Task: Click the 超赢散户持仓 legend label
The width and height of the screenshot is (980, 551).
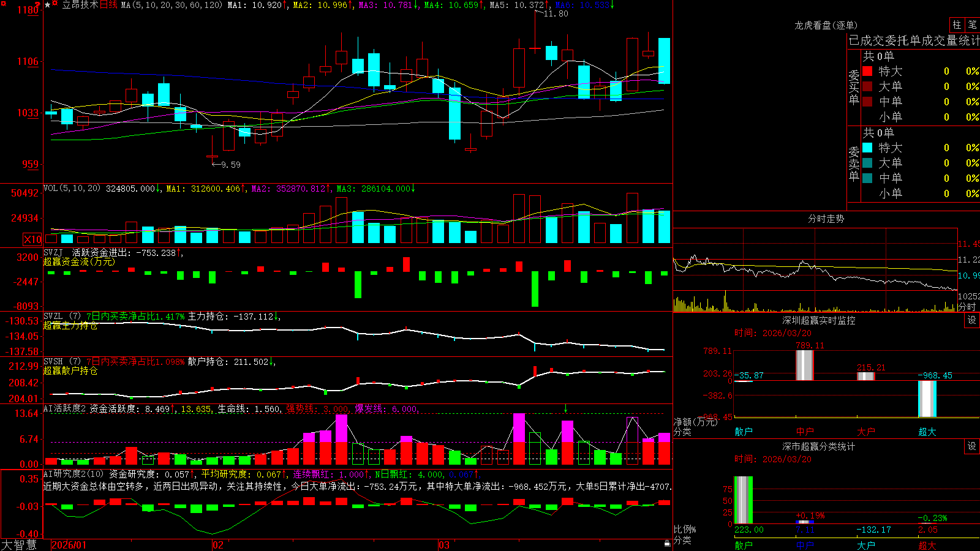Action: 70,370
